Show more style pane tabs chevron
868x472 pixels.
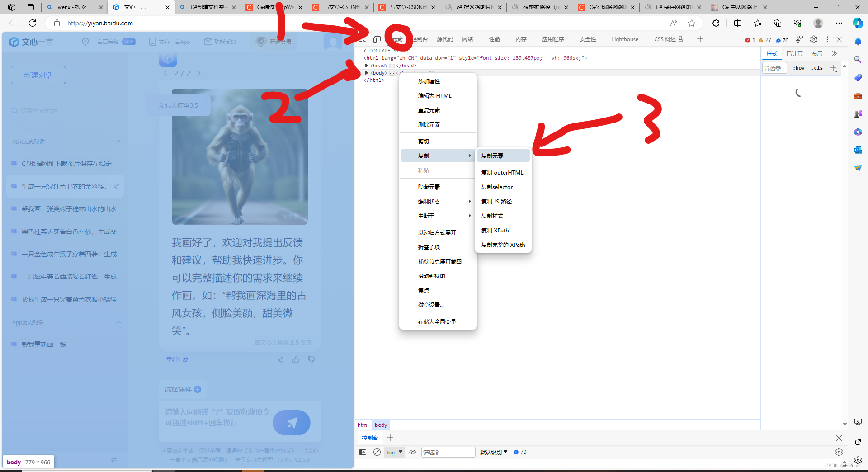click(835, 53)
